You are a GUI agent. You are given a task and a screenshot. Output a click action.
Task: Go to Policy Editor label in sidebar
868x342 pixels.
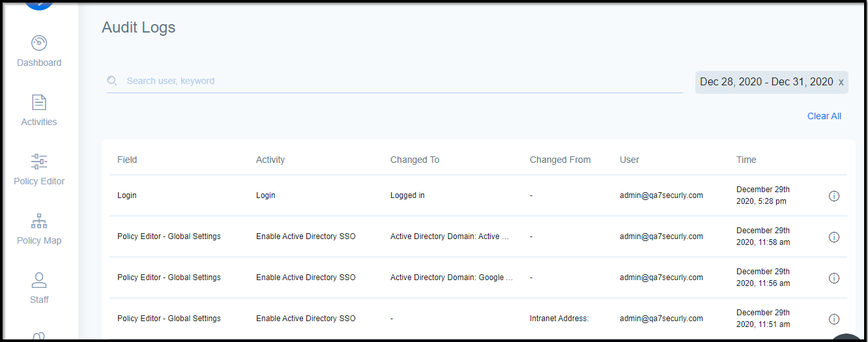pyautogui.click(x=39, y=181)
